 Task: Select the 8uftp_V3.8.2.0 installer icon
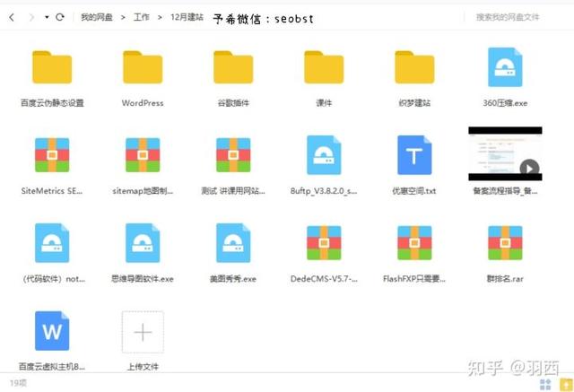pyautogui.click(x=324, y=155)
